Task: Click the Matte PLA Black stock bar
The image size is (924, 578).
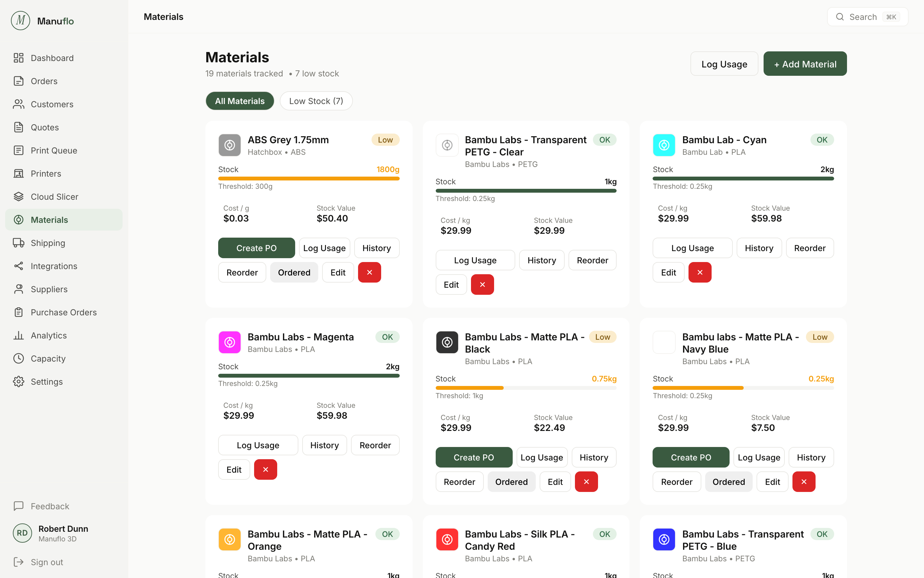Action: 526,388
